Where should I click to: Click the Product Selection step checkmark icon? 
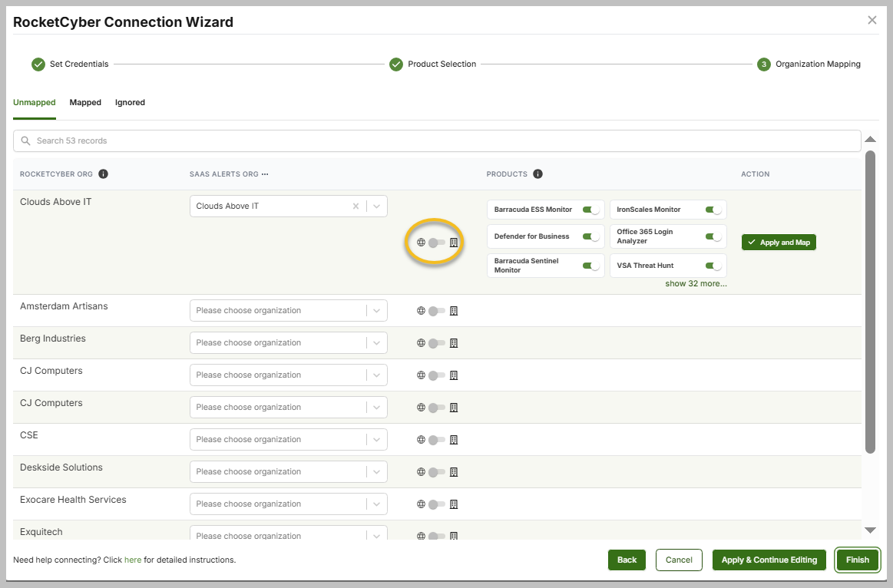(x=396, y=64)
